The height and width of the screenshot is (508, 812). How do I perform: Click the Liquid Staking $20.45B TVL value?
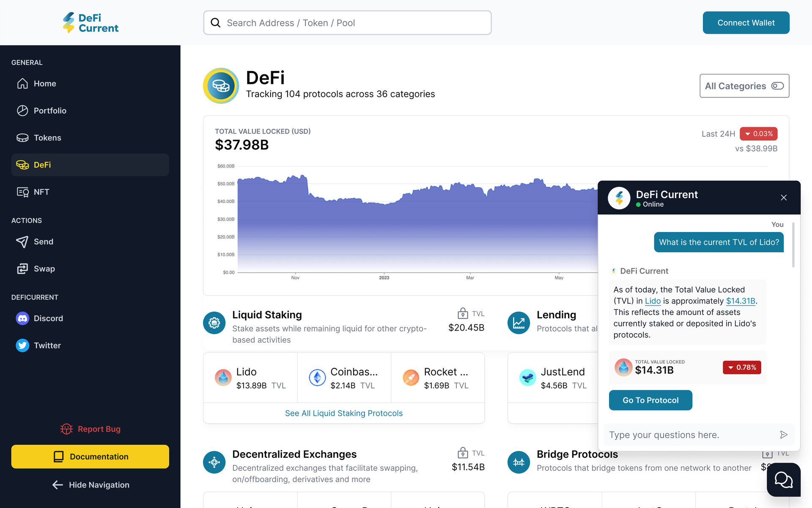tap(466, 328)
